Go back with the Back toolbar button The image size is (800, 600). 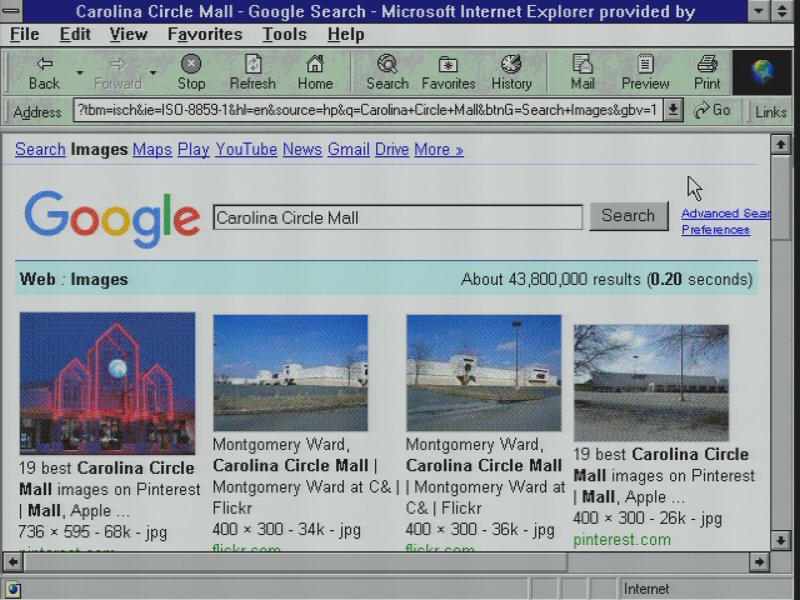44,73
